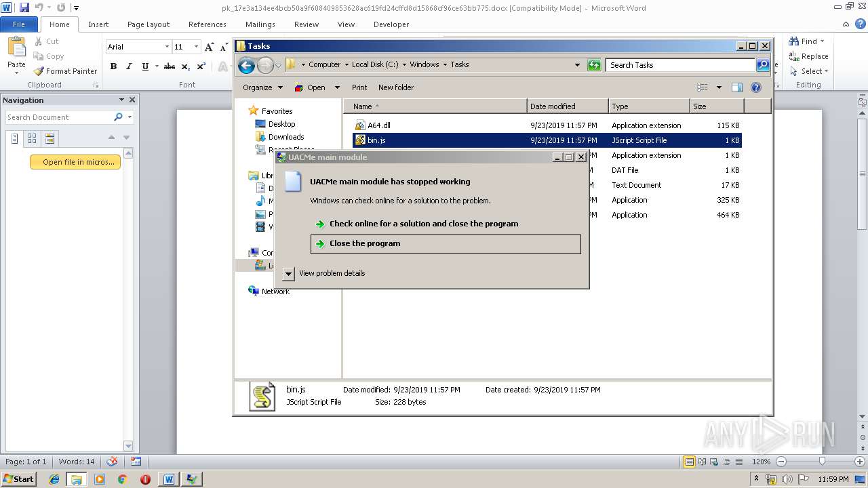
Task: Click New folder in explorer toolbar
Action: pyautogui.click(x=396, y=87)
